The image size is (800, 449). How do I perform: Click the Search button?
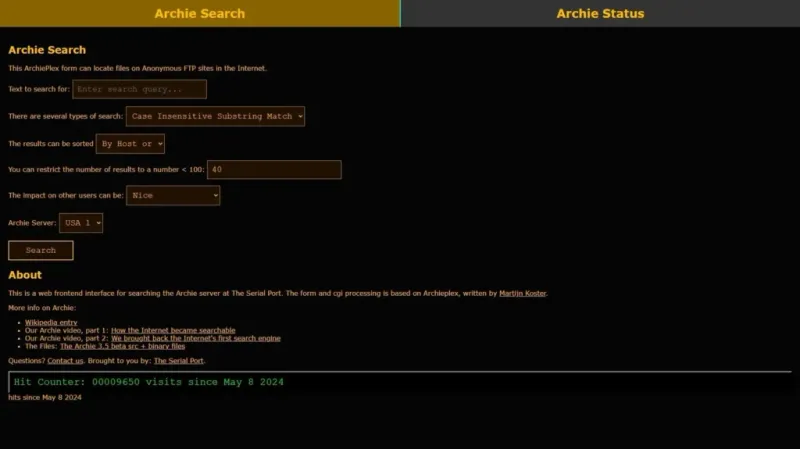(x=41, y=251)
